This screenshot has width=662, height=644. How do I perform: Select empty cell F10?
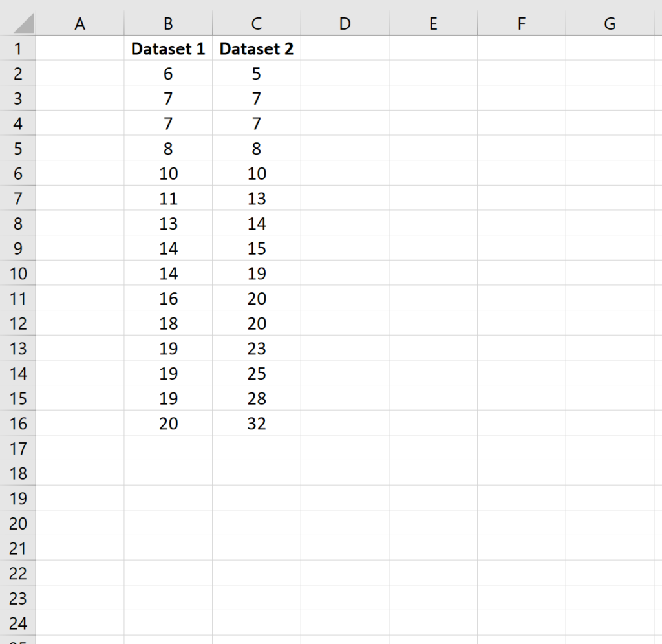click(x=521, y=274)
